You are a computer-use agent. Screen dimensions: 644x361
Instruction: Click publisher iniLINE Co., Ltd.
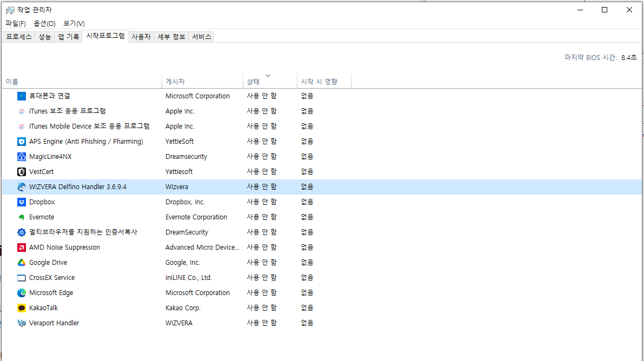click(189, 278)
